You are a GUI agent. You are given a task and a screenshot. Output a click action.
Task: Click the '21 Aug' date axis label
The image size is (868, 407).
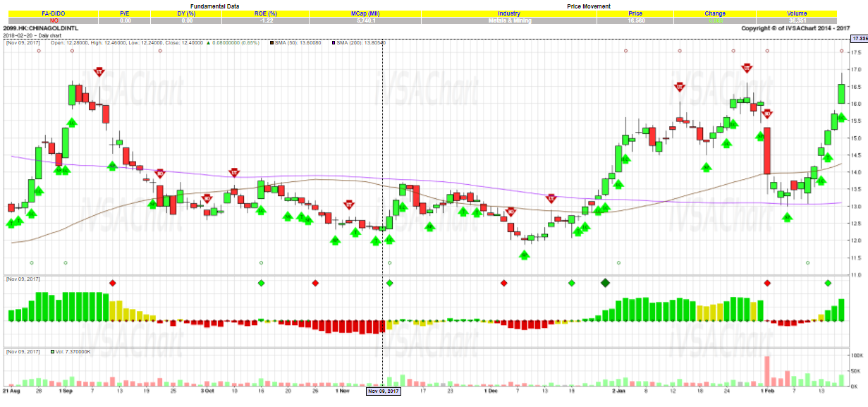tap(11, 390)
